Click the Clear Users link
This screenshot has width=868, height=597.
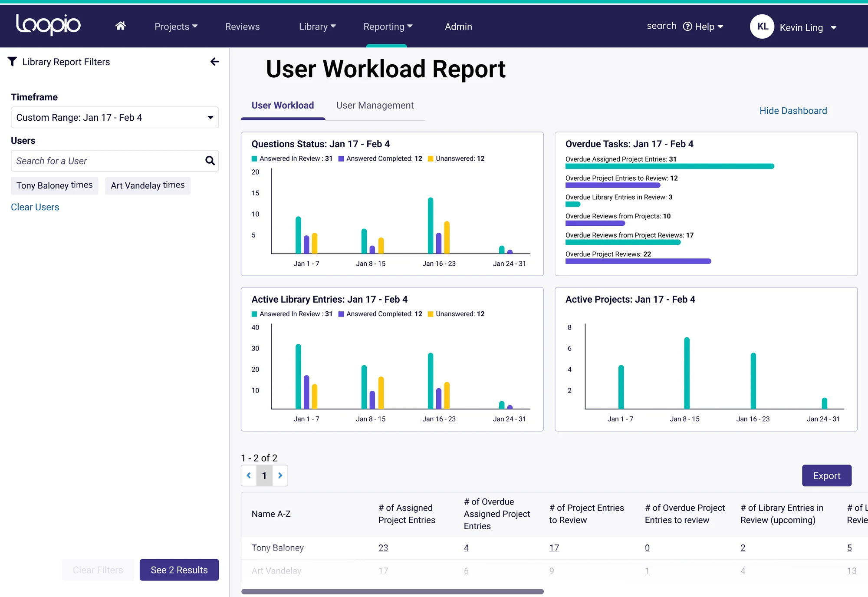[x=35, y=207]
